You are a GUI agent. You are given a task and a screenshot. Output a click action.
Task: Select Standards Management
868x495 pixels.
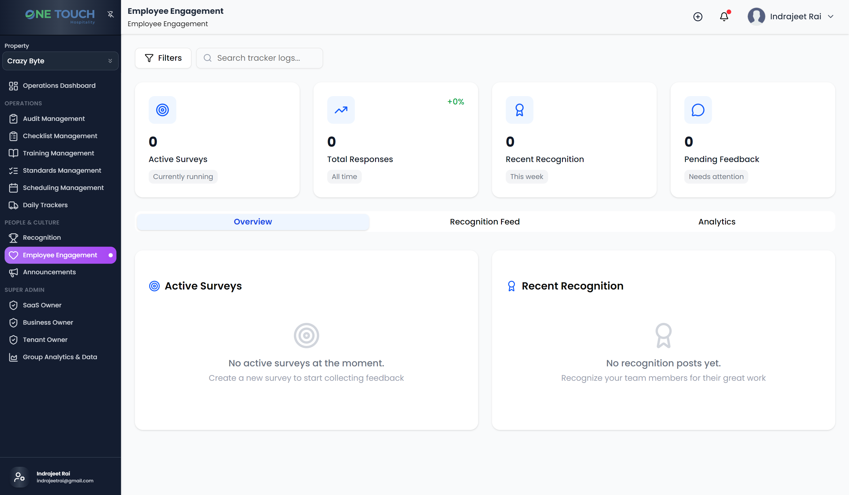click(62, 170)
